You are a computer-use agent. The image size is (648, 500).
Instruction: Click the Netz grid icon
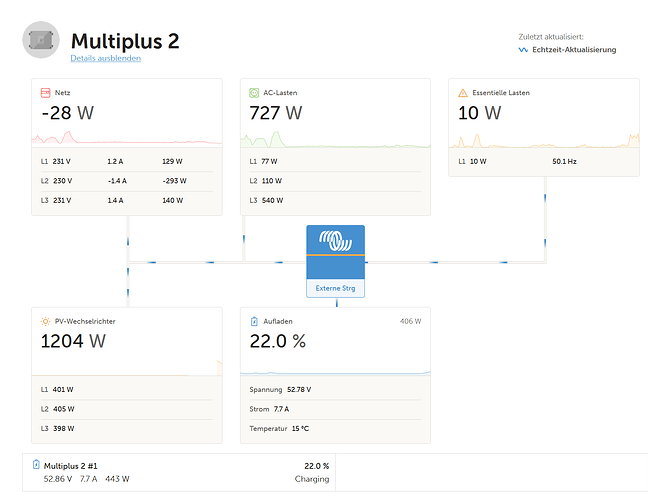click(x=45, y=92)
